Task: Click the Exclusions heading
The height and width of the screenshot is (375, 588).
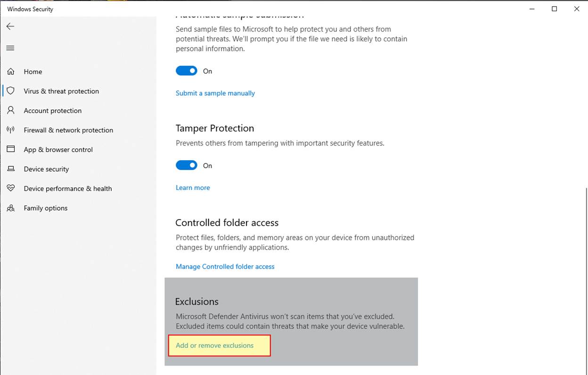Action: (x=197, y=302)
